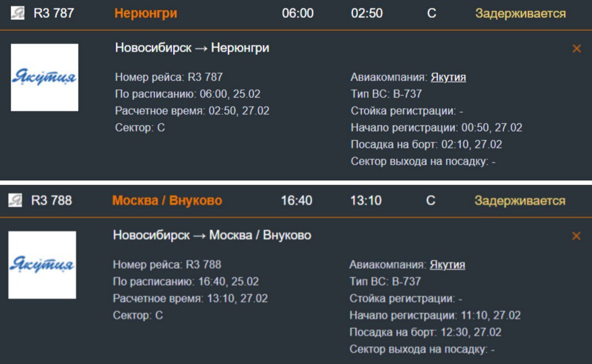Click the scheduled time 06:00 in the header
This screenshot has height=364, width=592.
pyautogui.click(x=298, y=13)
